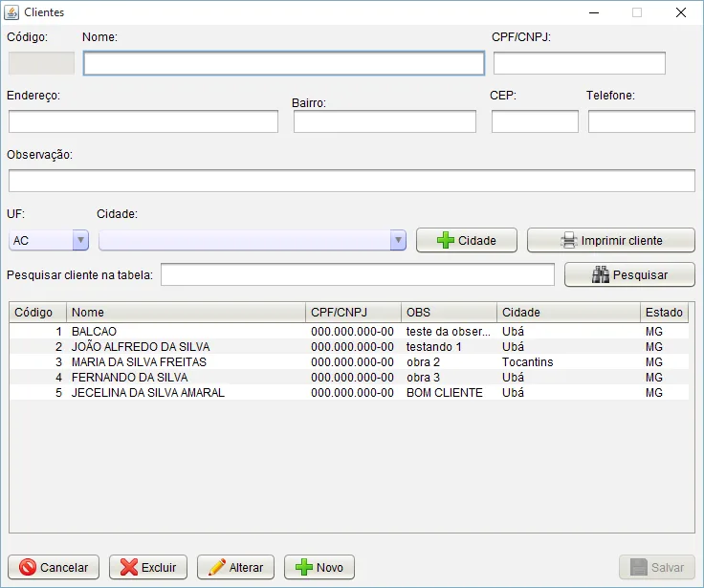Click the Cidade column header in table
The width and height of the screenshot is (704, 588).
(568, 313)
